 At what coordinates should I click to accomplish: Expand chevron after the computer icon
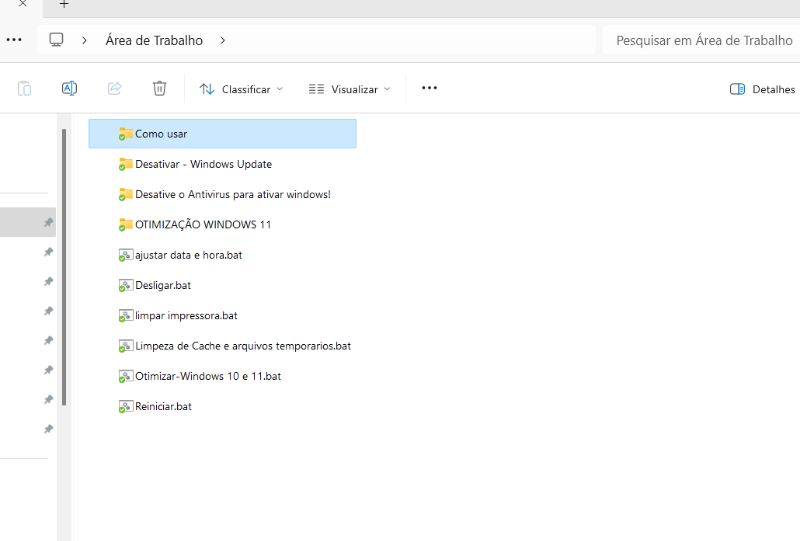(84, 40)
